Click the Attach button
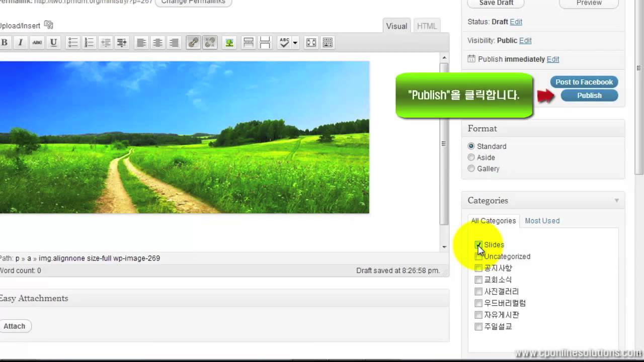This screenshot has height=362, width=644. coord(15,326)
